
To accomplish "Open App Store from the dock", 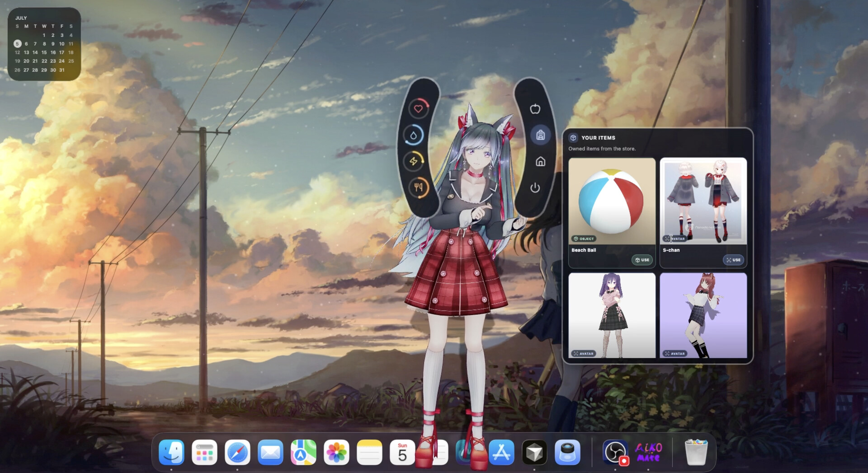I will (x=501, y=452).
